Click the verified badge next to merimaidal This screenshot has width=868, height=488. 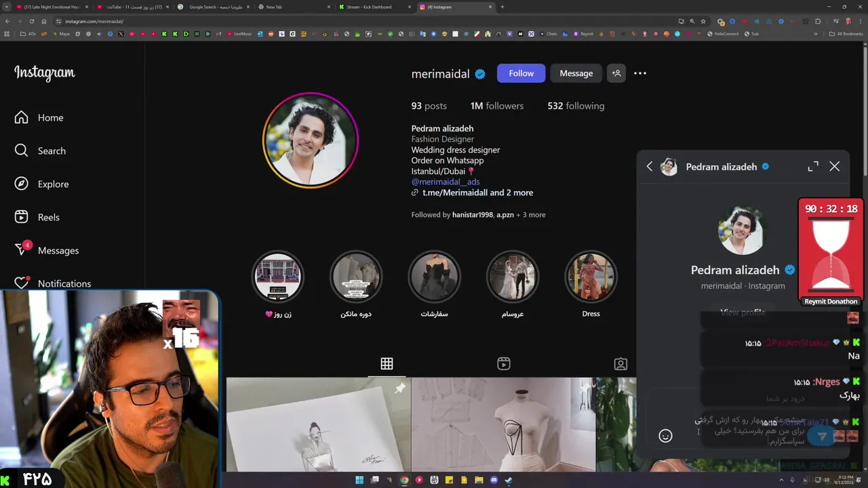click(x=480, y=74)
